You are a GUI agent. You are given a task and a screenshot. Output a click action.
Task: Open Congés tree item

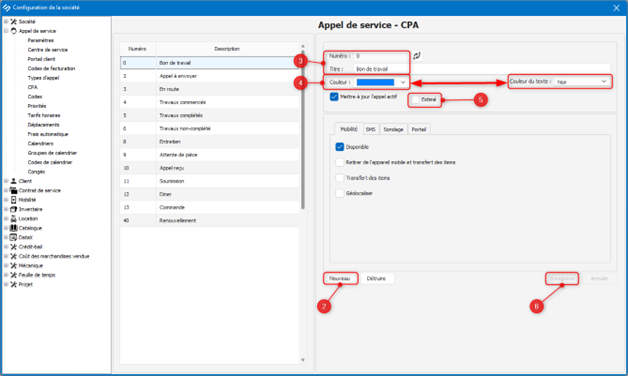[x=36, y=172]
